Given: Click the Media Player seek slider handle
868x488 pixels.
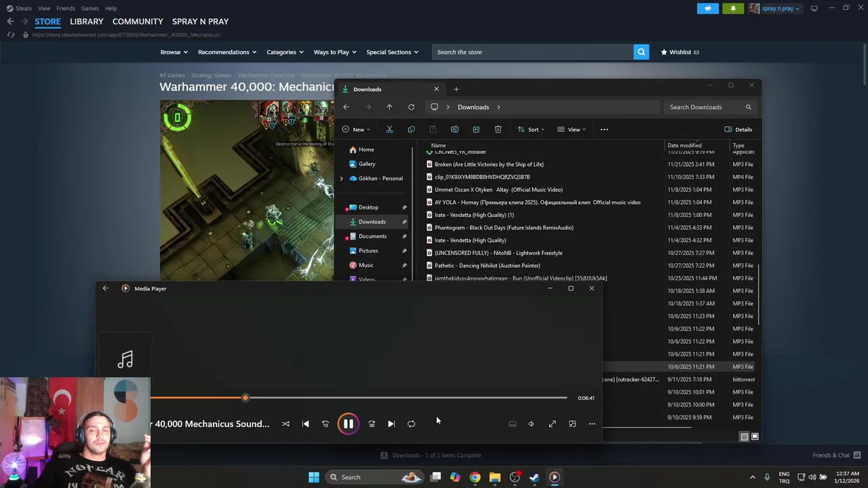Looking at the screenshot, I should click(x=245, y=398).
